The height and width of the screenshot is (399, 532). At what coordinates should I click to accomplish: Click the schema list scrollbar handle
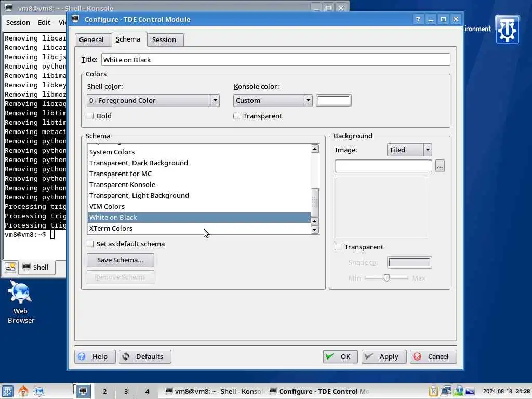314,203
